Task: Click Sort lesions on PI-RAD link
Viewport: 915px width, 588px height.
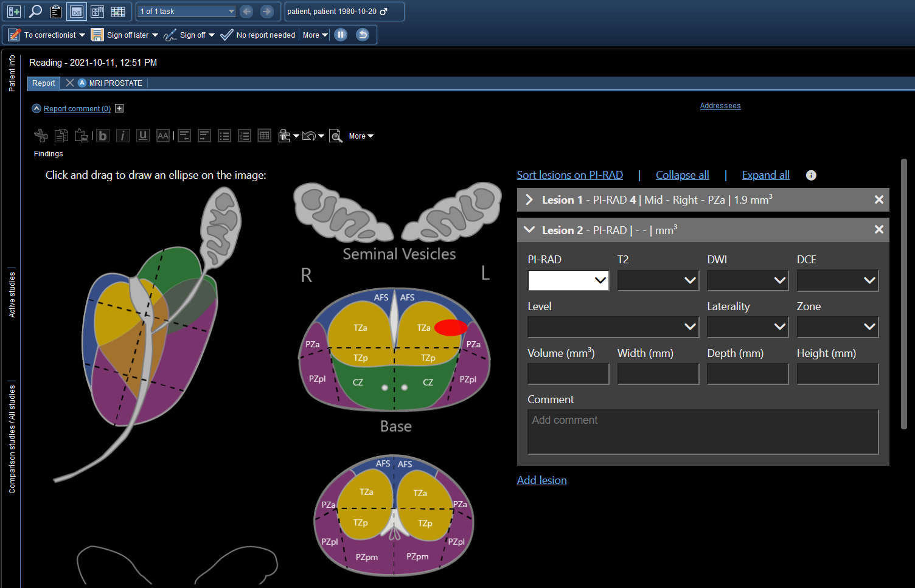Action: point(569,175)
